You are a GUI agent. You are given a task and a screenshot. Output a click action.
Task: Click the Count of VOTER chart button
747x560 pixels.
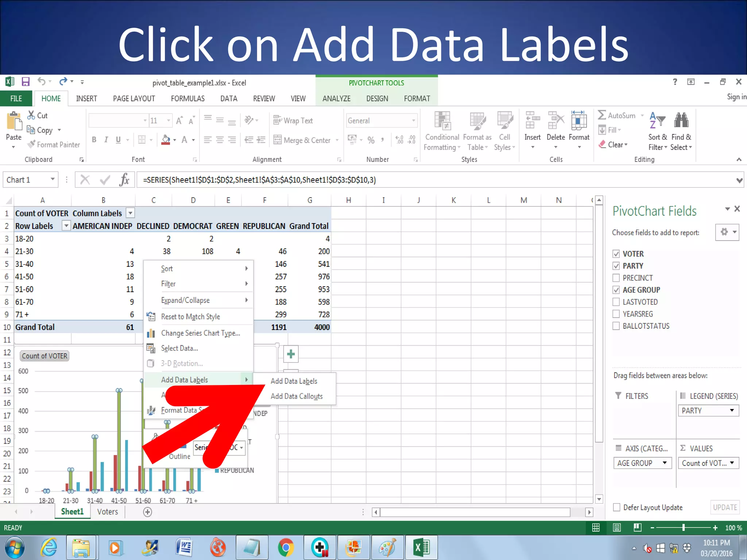[x=44, y=356]
